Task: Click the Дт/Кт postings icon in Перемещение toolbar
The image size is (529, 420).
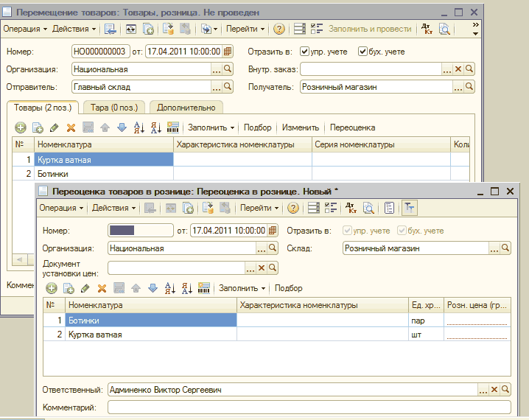Action: [427, 29]
